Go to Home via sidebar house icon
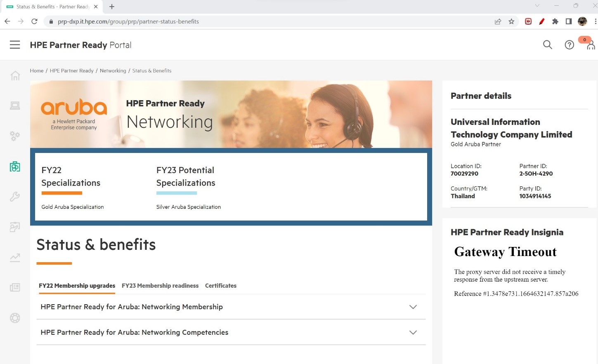Image resolution: width=598 pixels, height=364 pixels. [15, 75]
